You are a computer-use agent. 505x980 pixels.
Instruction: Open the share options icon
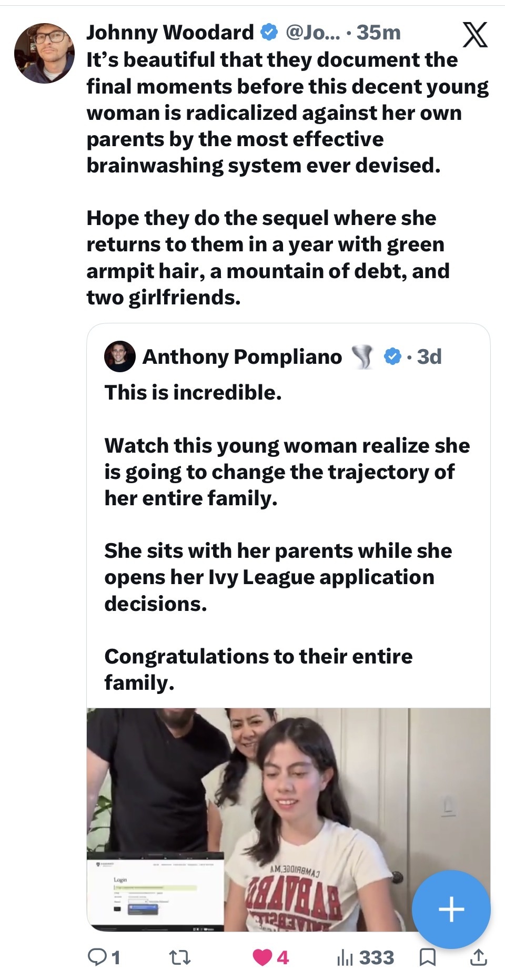pos(478,957)
